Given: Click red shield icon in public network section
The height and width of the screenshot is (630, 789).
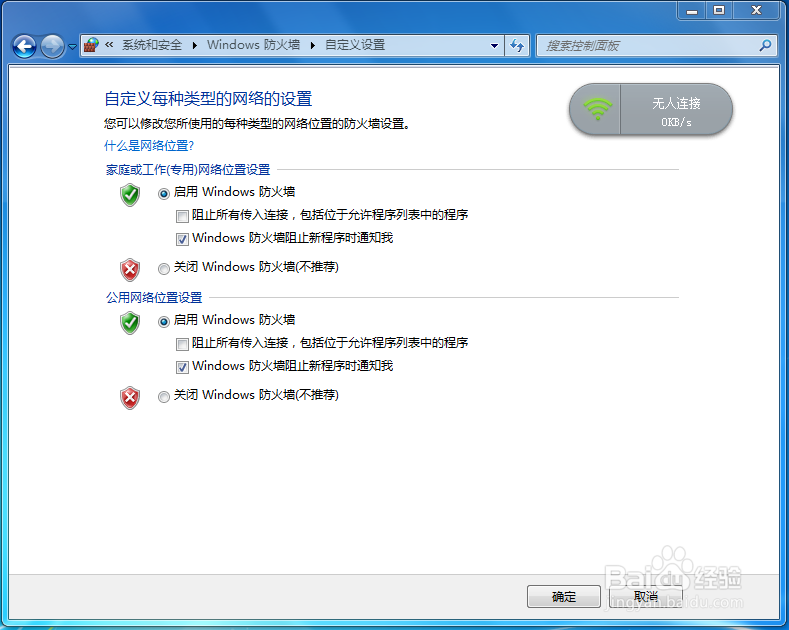Looking at the screenshot, I should 130,398.
